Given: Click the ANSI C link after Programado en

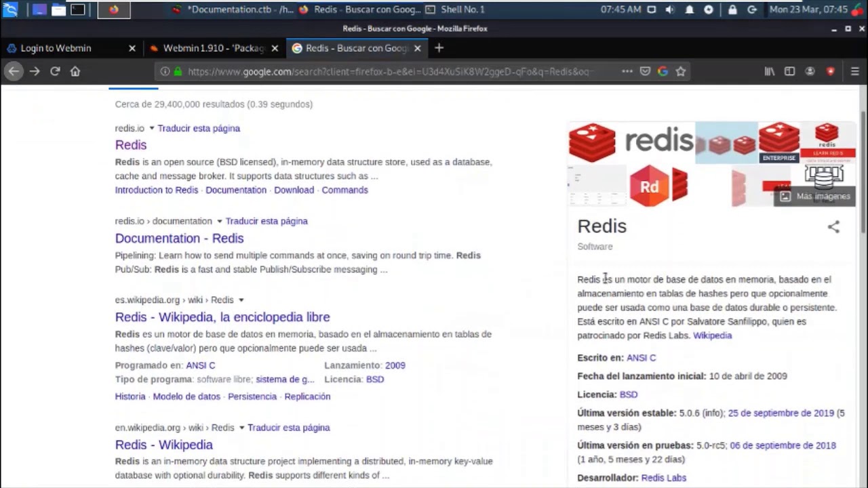Looking at the screenshot, I should click(201, 365).
